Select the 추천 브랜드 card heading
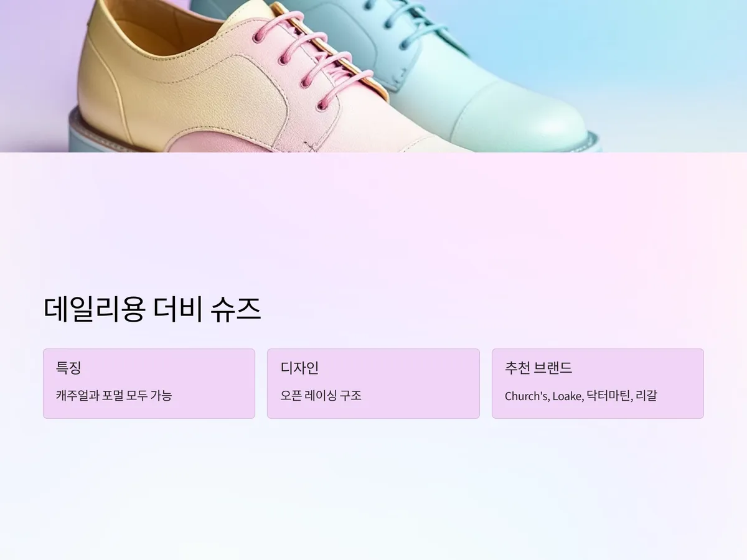This screenshot has width=747, height=560. pyautogui.click(x=538, y=368)
